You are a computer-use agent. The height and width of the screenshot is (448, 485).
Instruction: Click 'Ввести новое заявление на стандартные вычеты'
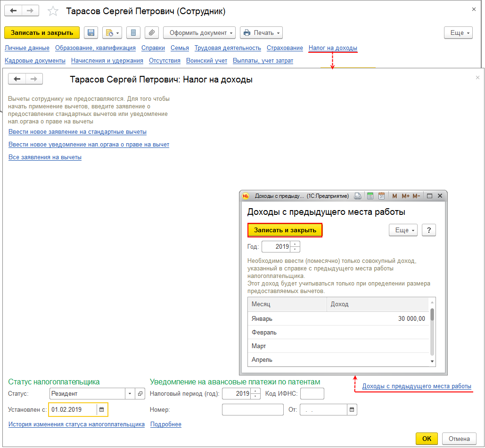pyautogui.click(x=77, y=131)
